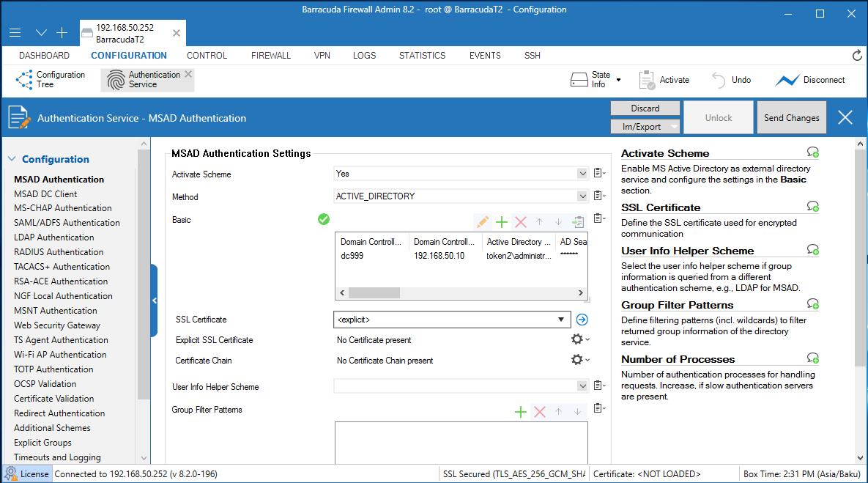
Task: Select RADIUS Authentication in the sidebar
Action: (59, 252)
